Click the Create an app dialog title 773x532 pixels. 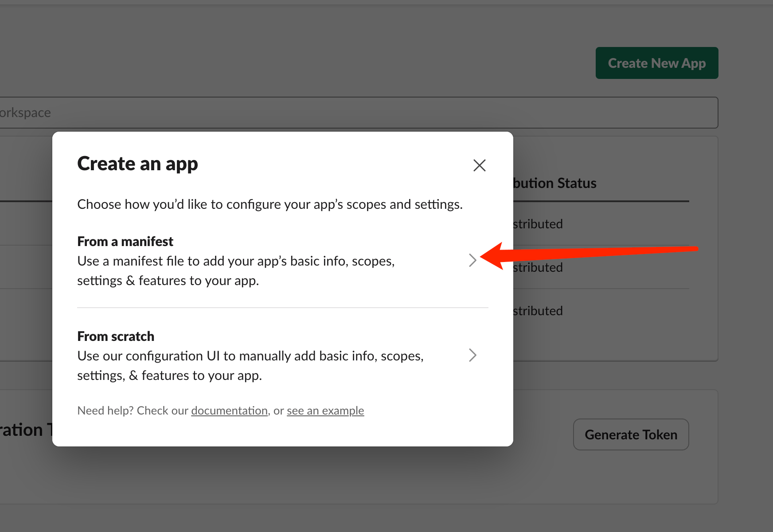137,164
